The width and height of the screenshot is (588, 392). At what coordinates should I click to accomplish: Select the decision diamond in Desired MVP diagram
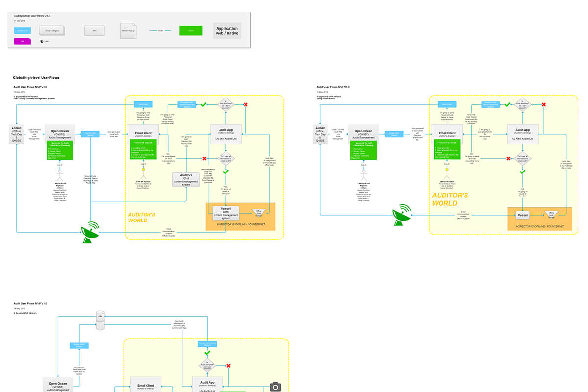click(x=207, y=365)
